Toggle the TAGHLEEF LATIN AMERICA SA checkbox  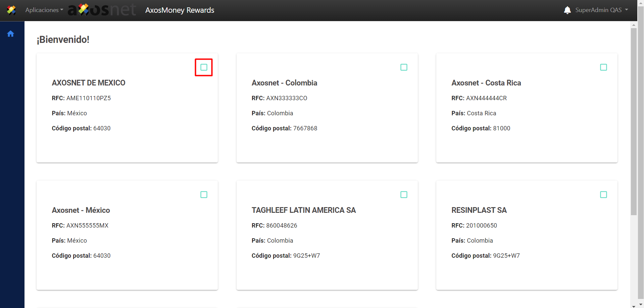tap(404, 195)
